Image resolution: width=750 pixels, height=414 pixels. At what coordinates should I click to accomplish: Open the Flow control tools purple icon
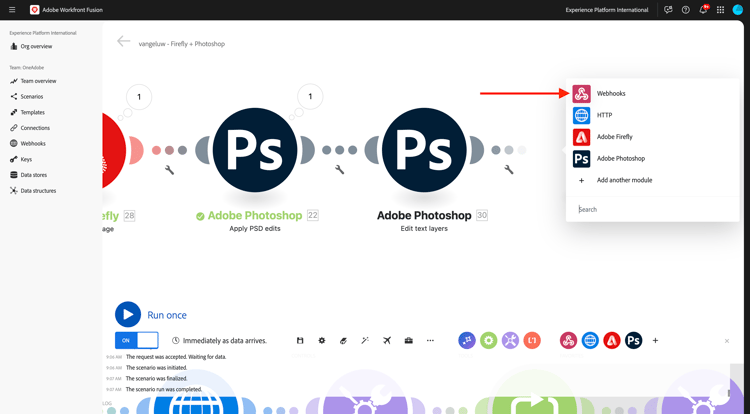tap(467, 340)
